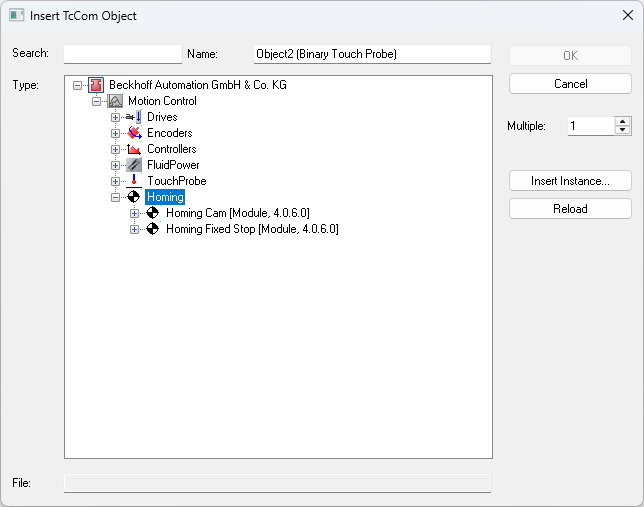The height and width of the screenshot is (507, 644).
Task: Click the FluidPower icon
Action: [x=134, y=165]
